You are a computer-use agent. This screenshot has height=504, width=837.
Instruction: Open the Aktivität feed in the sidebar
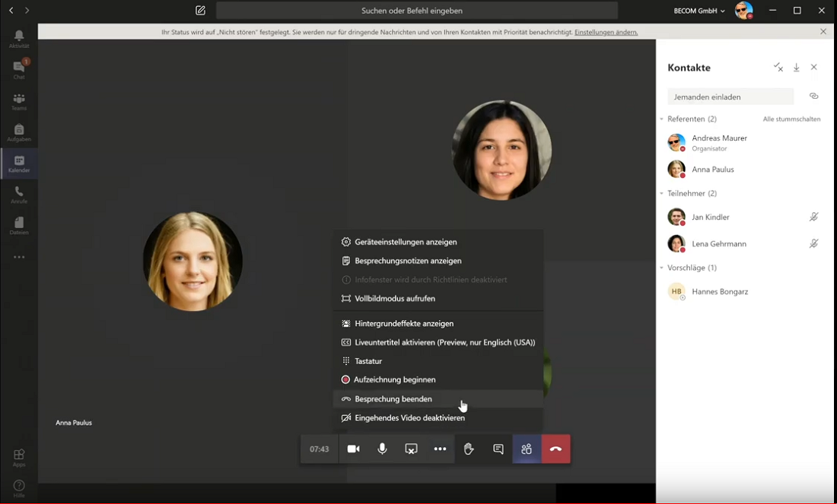[19, 39]
